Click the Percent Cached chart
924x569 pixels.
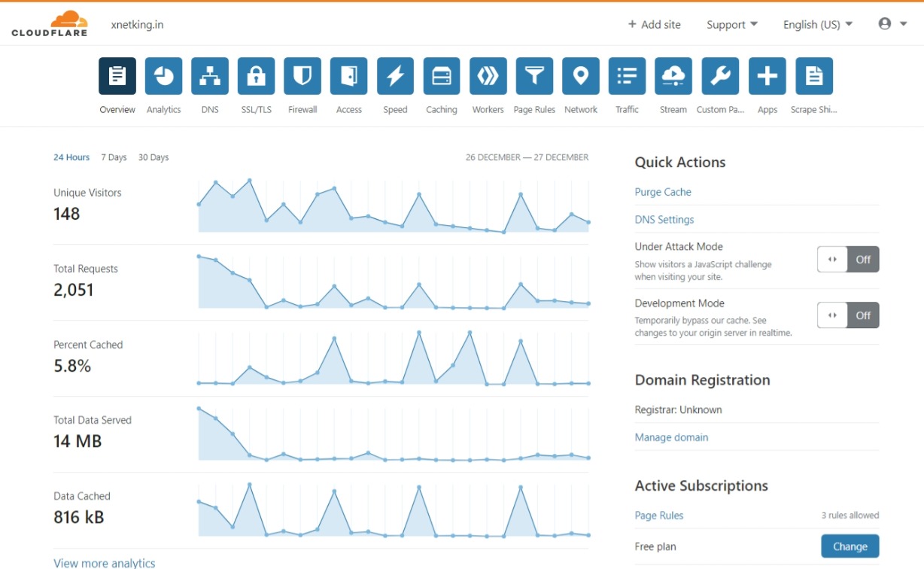pos(394,358)
